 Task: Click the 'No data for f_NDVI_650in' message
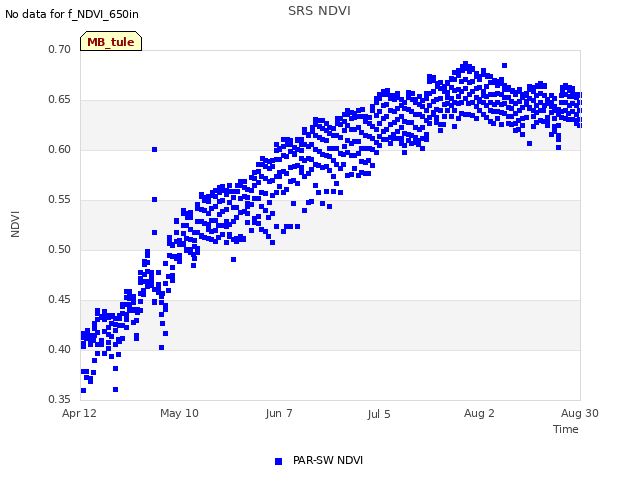point(72,14)
